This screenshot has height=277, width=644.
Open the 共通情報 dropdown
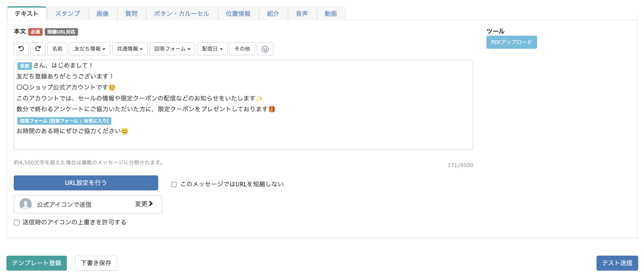coord(129,49)
